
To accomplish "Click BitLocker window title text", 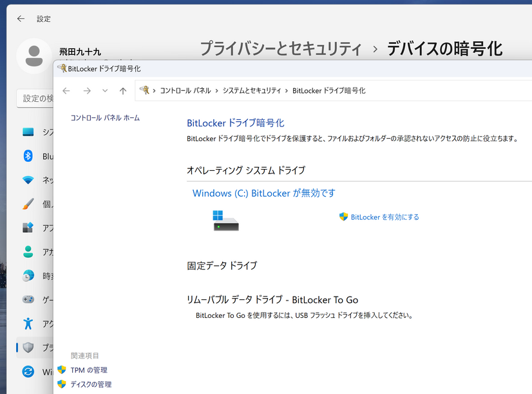I will [104, 68].
